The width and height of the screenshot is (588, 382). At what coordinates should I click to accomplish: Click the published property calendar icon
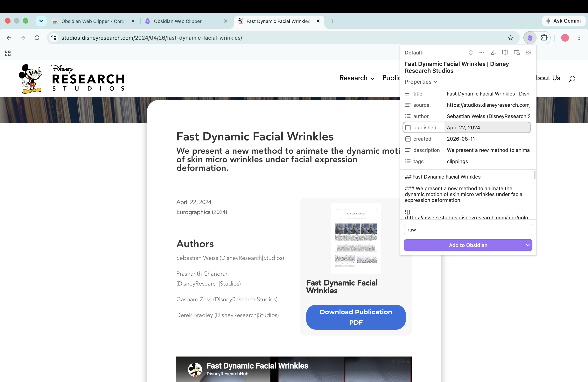click(408, 128)
